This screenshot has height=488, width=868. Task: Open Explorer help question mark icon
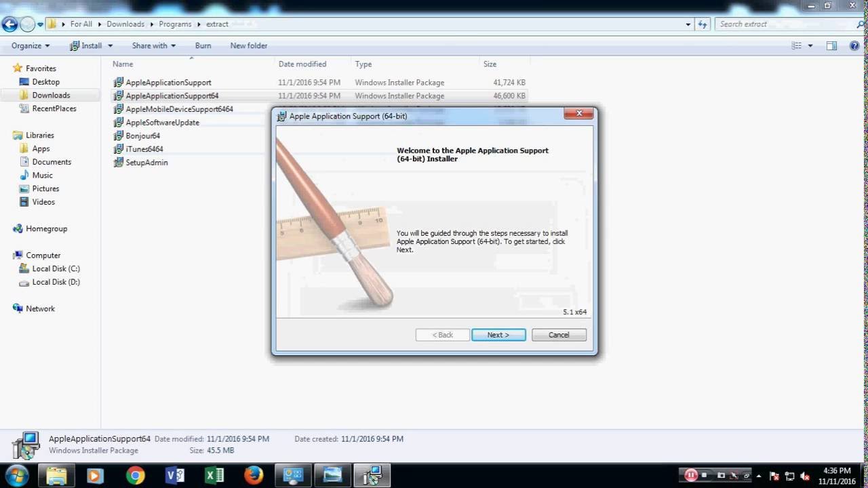tap(854, 45)
